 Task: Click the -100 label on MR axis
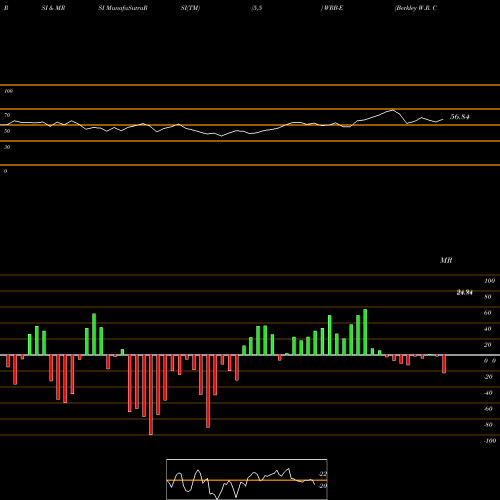coord(490,441)
